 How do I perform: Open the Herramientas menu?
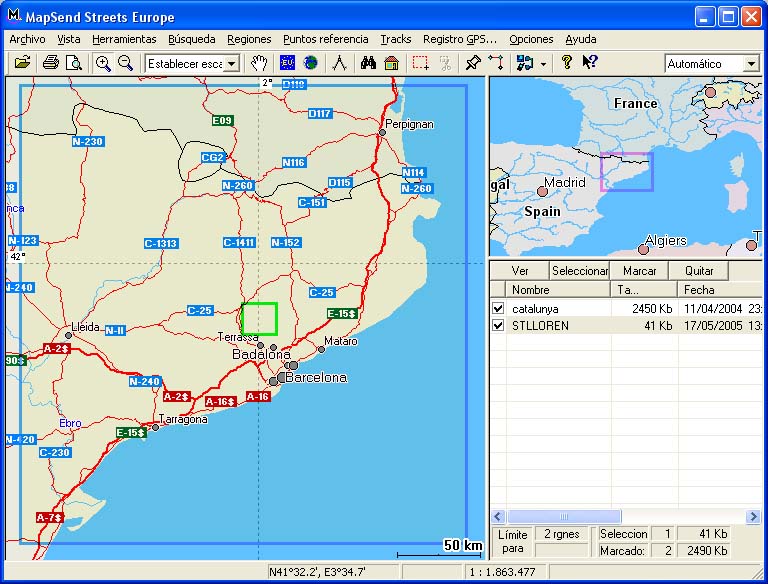coord(124,39)
